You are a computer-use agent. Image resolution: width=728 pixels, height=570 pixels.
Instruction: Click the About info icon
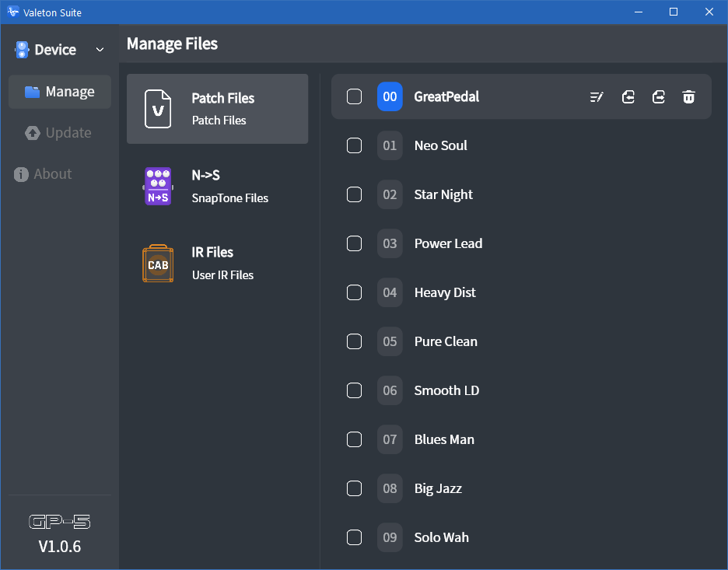click(21, 174)
